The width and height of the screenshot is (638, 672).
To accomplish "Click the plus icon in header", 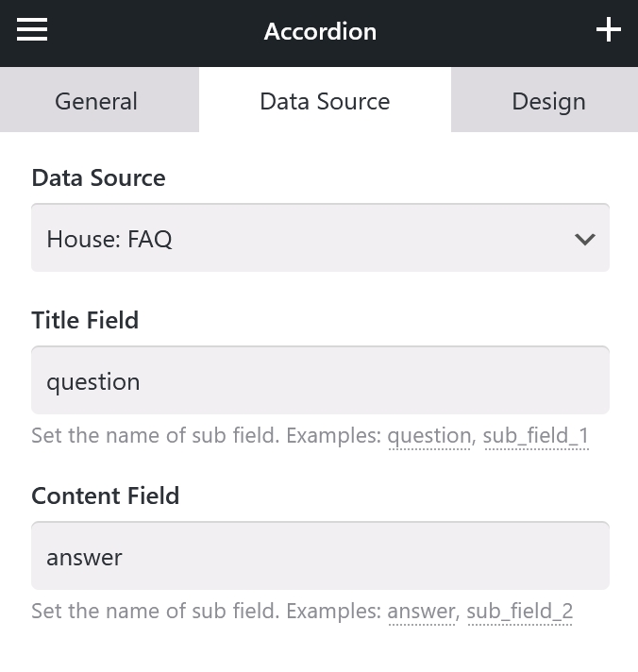I will click(609, 29).
